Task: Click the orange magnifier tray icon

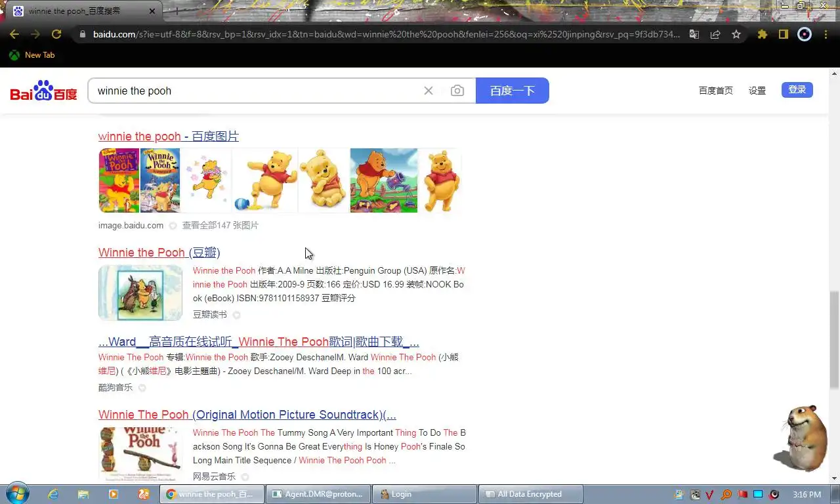Action: [726, 494]
